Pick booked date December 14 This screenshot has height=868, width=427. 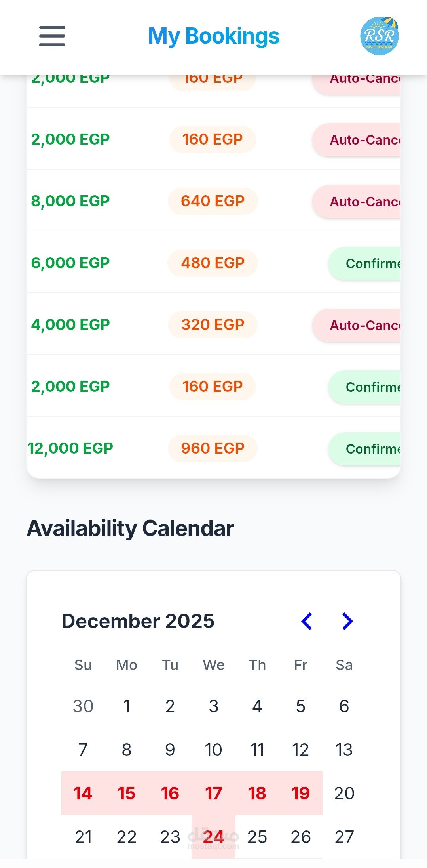[x=83, y=794]
